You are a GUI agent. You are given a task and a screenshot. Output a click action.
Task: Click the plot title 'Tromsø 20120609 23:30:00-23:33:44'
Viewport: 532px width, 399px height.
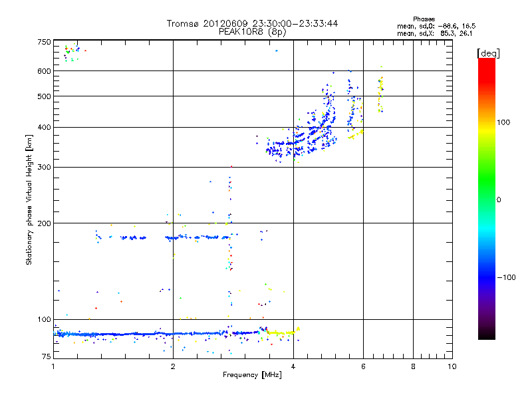pyautogui.click(x=252, y=23)
